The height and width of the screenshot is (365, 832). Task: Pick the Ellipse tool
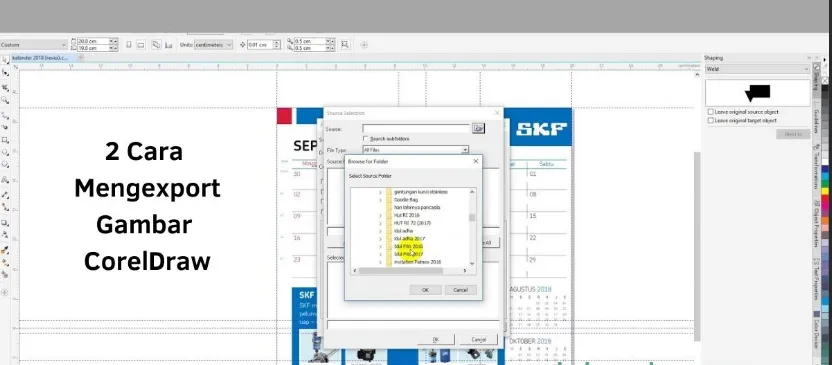6,152
